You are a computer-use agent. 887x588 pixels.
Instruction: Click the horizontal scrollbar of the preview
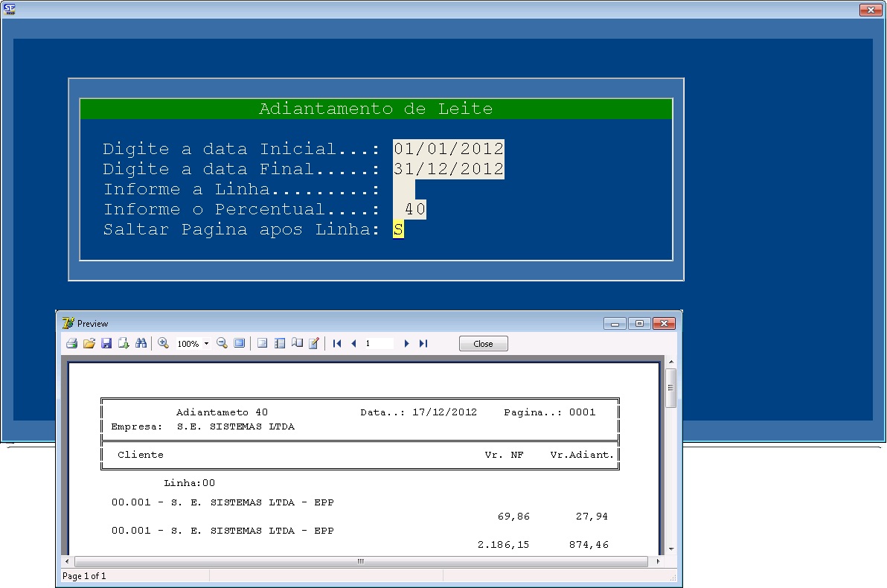[360, 561]
